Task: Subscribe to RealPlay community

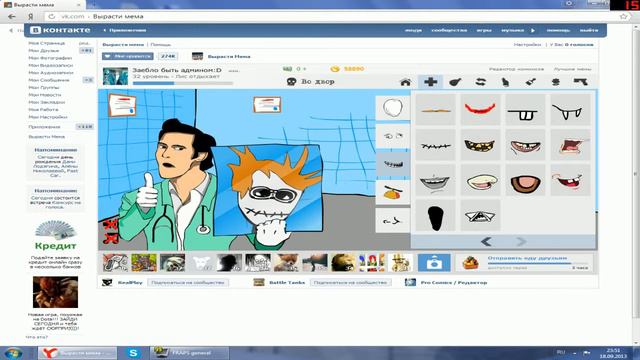Action: (188, 282)
